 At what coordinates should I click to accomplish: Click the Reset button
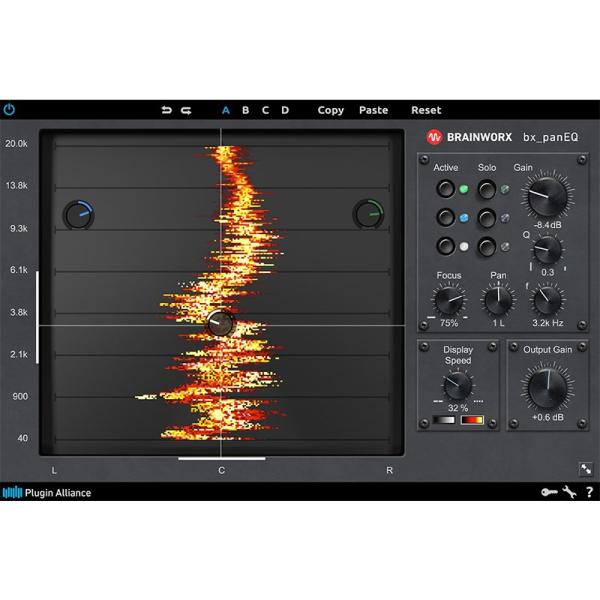[x=426, y=110]
